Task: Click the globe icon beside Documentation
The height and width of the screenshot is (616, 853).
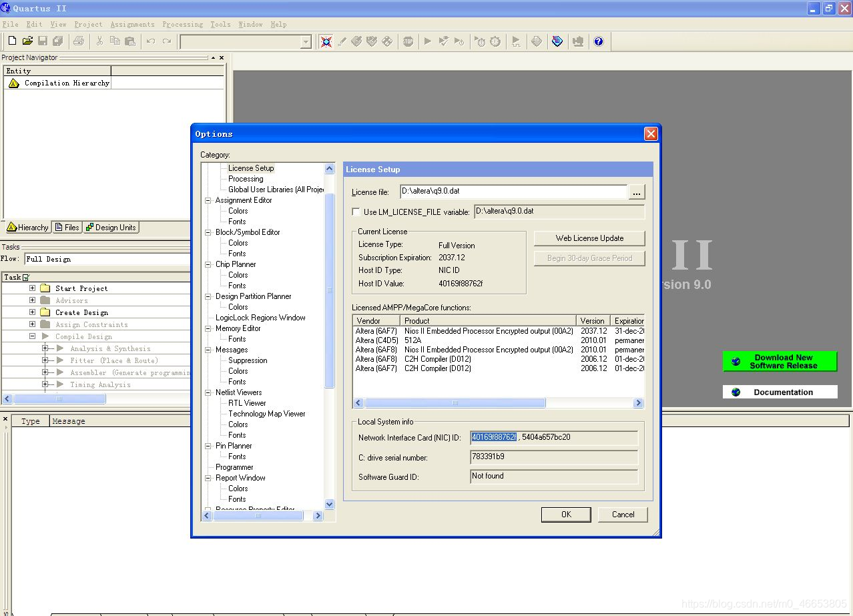Action: (736, 392)
